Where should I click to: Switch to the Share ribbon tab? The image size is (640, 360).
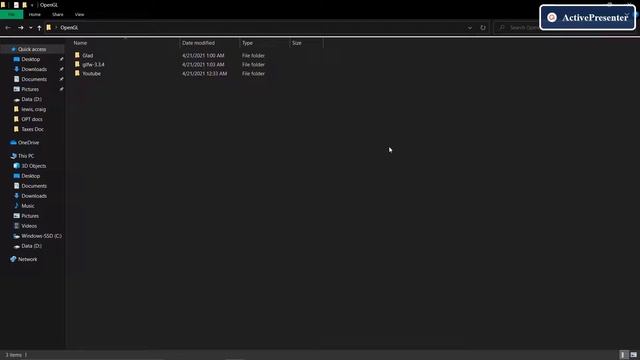(58, 15)
